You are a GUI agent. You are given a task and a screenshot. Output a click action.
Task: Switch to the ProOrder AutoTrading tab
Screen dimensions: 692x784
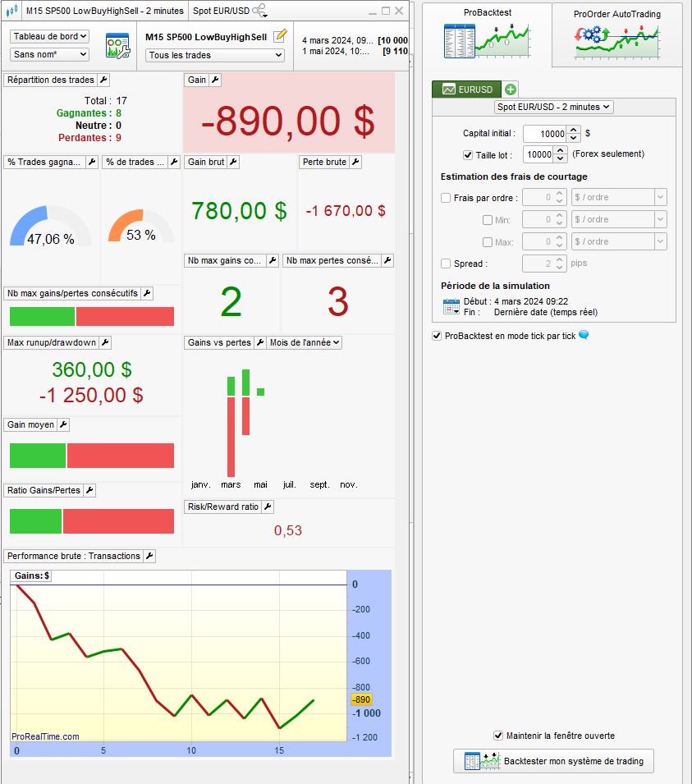617,34
